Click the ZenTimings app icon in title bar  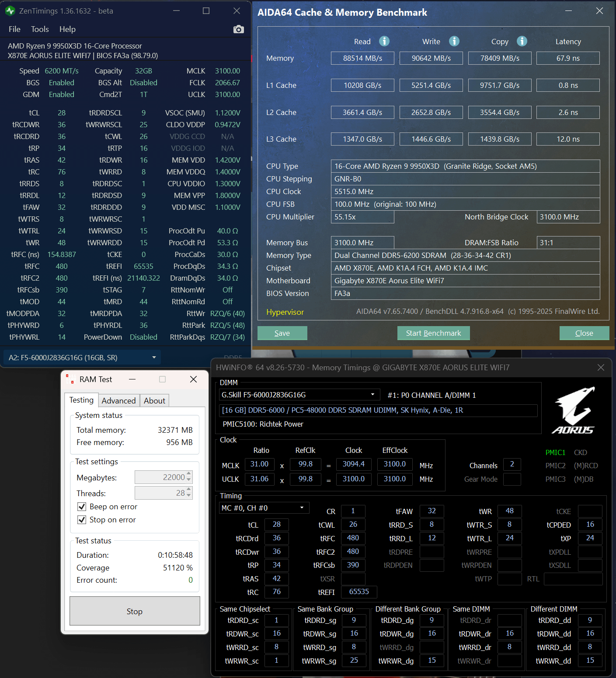coord(10,11)
